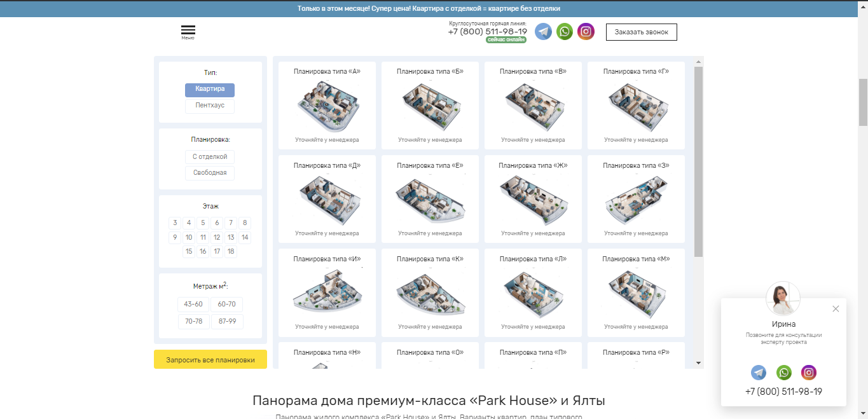868x419 pixels.
Task: Click the Заказать звонок button
Action: [642, 32]
